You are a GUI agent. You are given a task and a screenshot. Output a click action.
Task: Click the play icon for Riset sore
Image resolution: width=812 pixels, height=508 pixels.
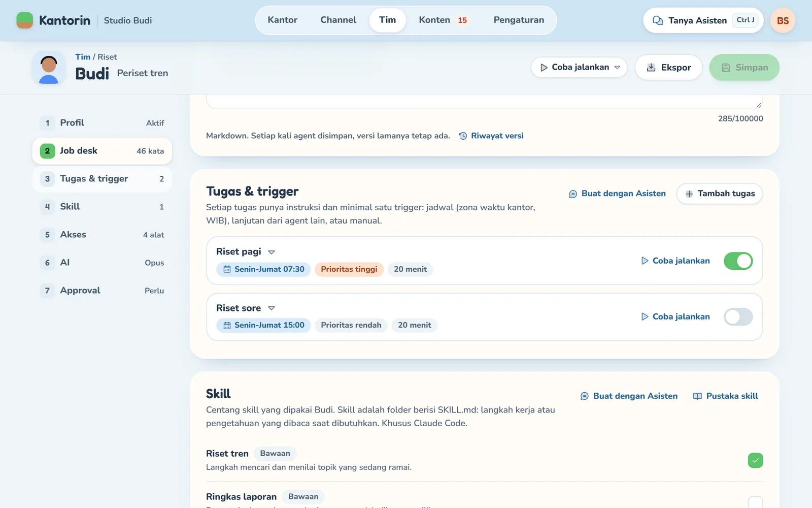(x=645, y=316)
